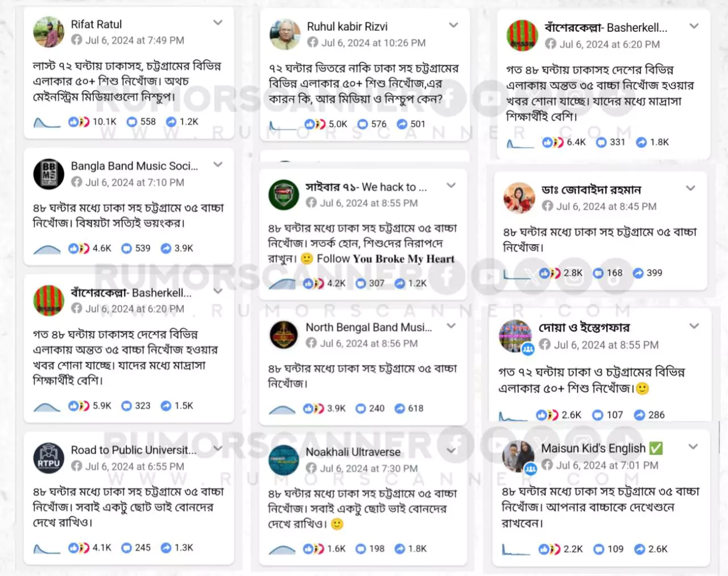Open chevron menu on Noakhali Ultraverse post
Viewport: 728px width, 576px height.
(451, 451)
